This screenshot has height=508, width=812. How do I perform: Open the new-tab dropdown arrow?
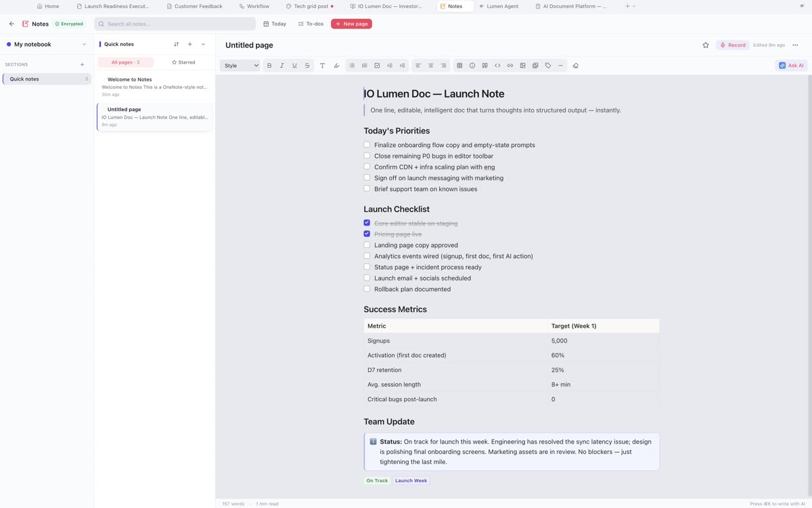point(634,6)
